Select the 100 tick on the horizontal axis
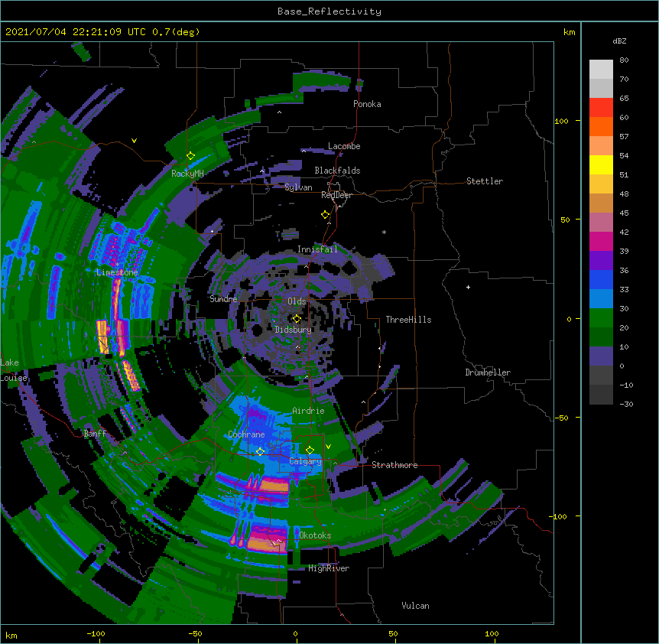This screenshot has height=644, width=659. pyautogui.click(x=492, y=633)
